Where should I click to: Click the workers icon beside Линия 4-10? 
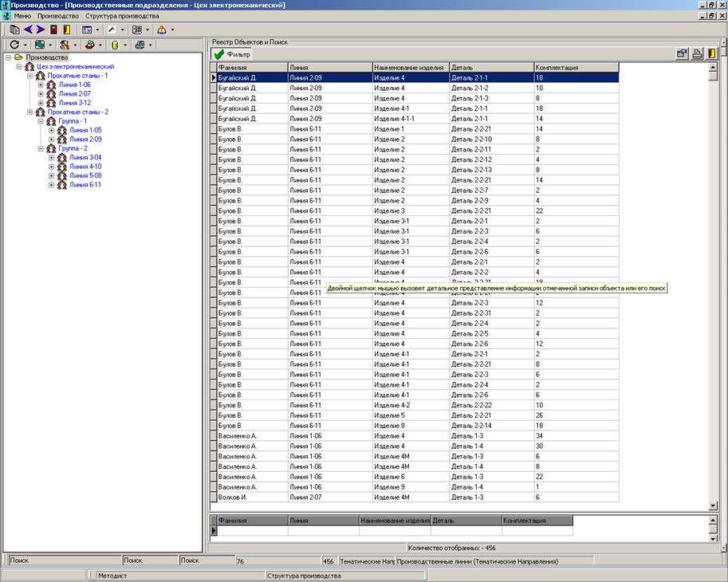point(62,167)
